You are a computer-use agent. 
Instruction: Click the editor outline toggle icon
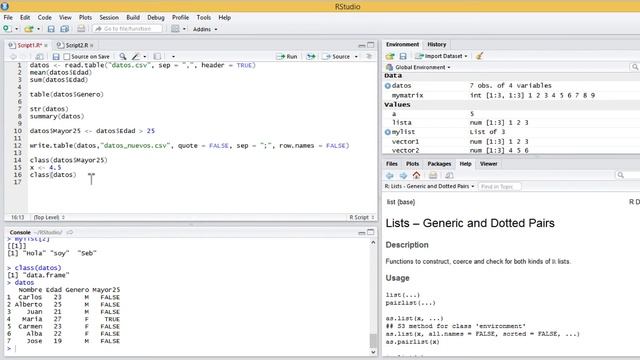[369, 56]
